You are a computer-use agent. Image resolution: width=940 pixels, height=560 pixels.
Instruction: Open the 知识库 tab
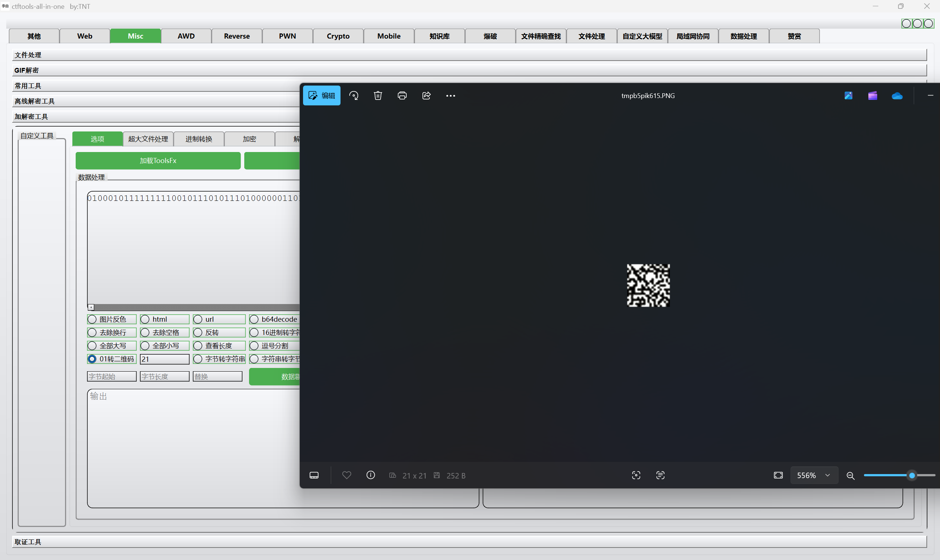pos(440,36)
